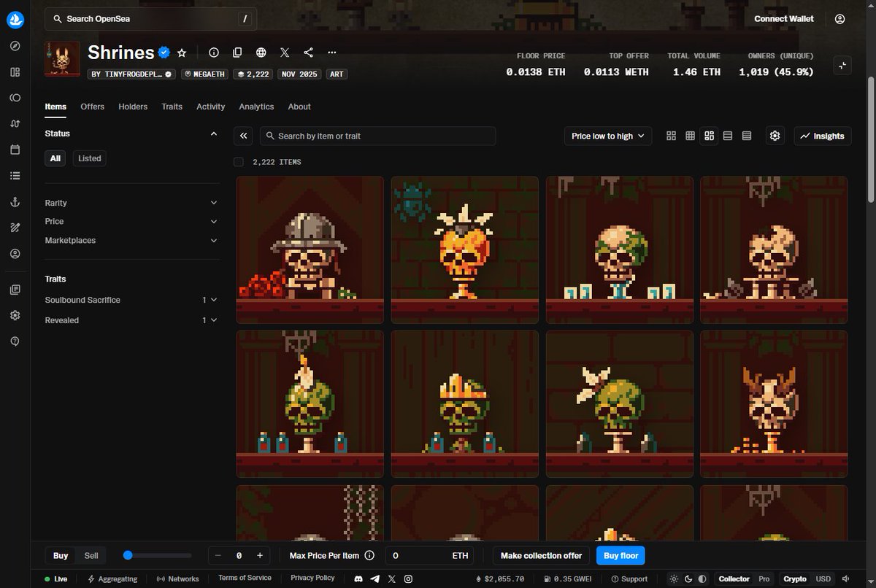Screen dimensions: 876x588
Task: Decrease item quantity with minus button
Action: 218,555
